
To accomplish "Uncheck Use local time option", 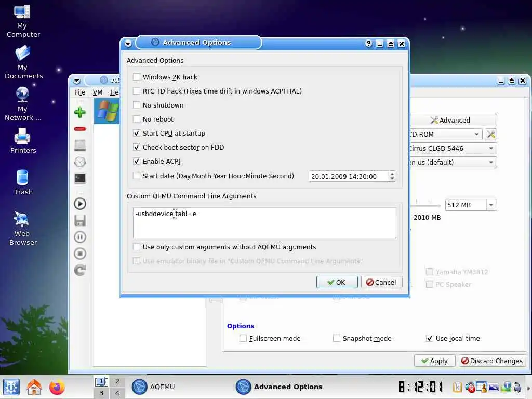I will click(x=430, y=338).
